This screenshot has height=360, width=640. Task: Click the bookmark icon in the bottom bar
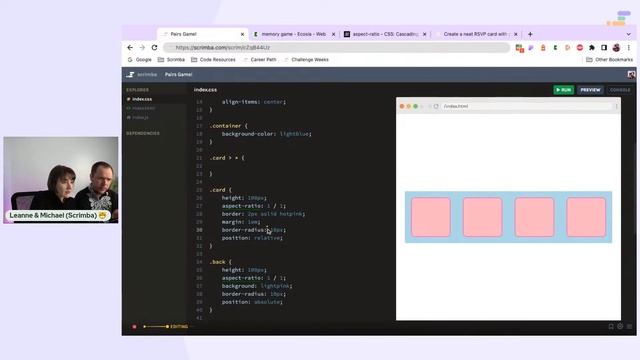tap(611, 327)
